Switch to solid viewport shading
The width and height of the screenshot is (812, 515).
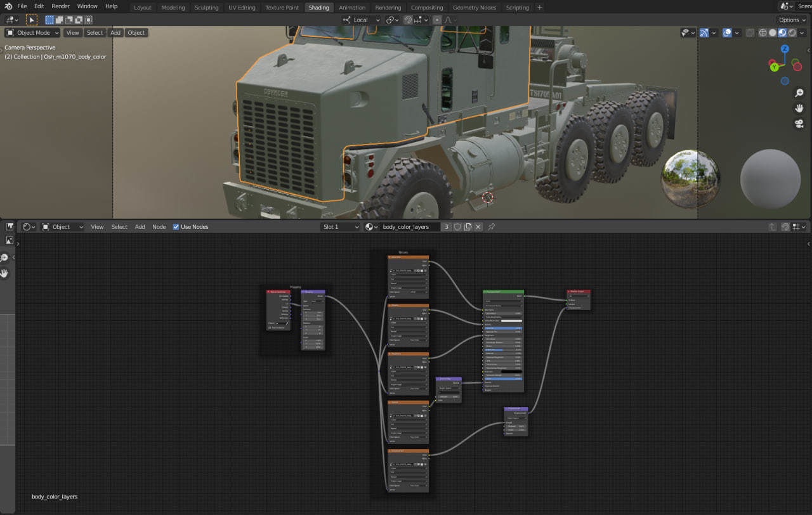tap(773, 32)
